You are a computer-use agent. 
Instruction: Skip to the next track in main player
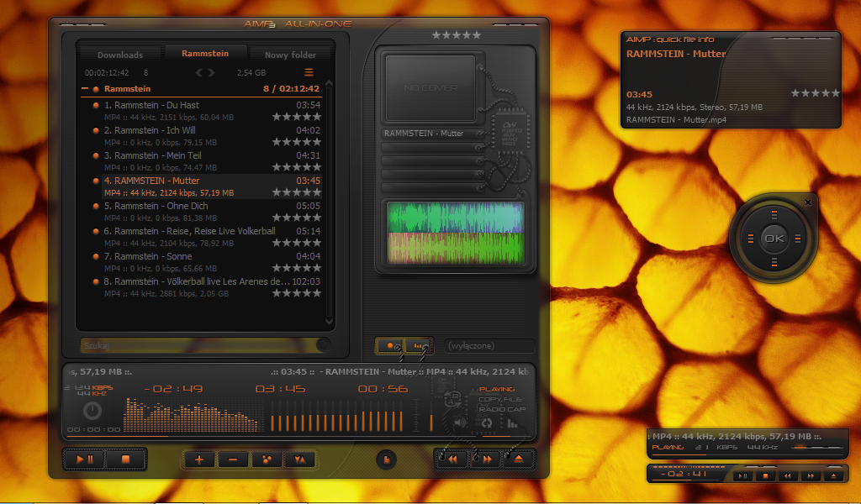pos(487,459)
